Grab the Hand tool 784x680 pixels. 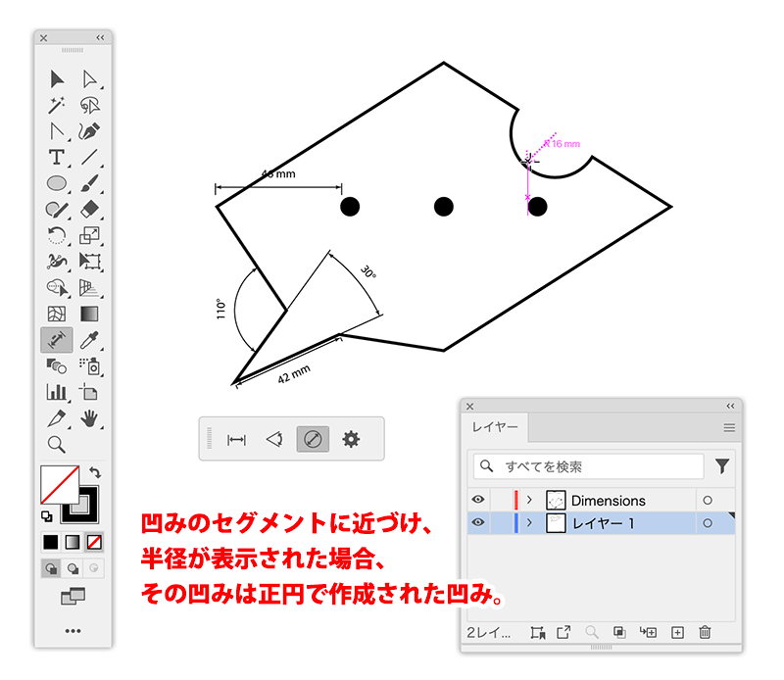88,420
